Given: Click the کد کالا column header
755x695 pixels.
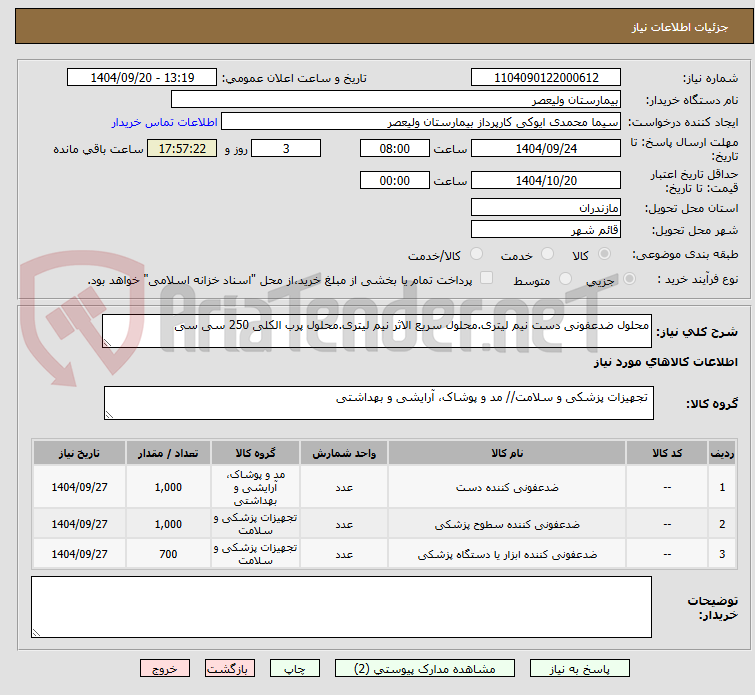Looking at the screenshot, I should tap(667, 453).
